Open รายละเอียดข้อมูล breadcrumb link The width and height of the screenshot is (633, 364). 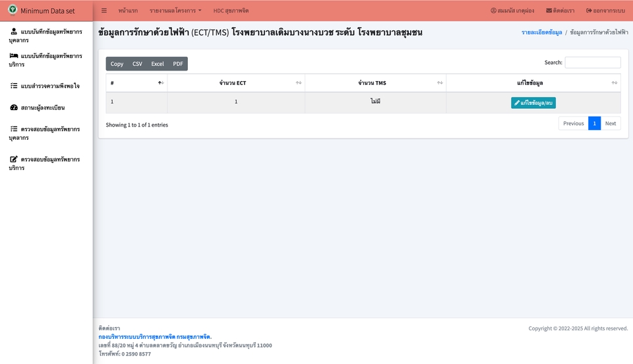pyautogui.click(x=541, y=32)
